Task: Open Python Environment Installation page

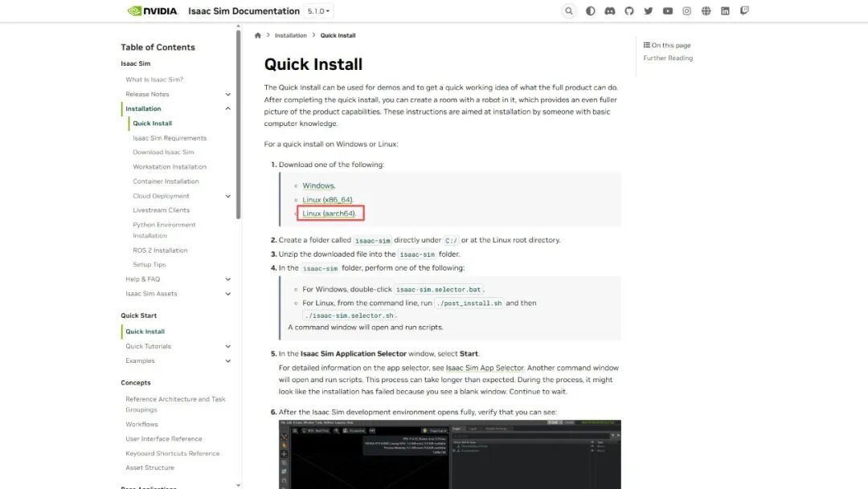Action: click(x=164, y=230)
